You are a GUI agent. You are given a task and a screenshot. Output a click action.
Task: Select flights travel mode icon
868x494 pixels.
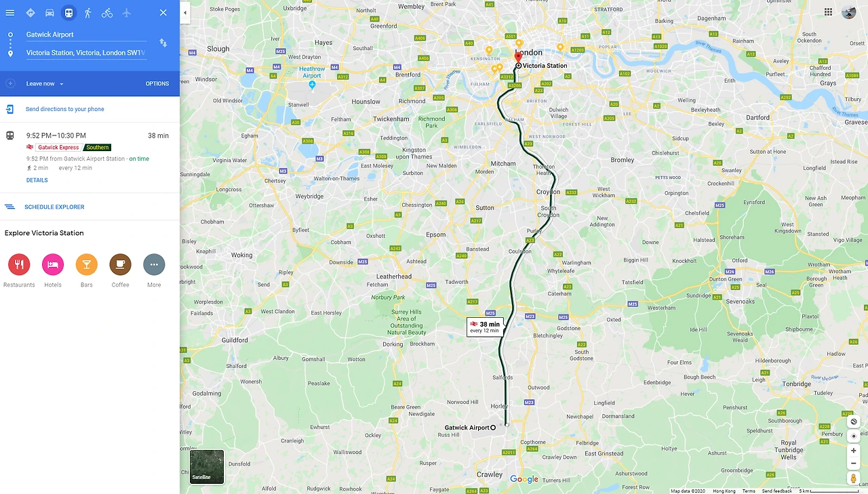click(126, 13)
